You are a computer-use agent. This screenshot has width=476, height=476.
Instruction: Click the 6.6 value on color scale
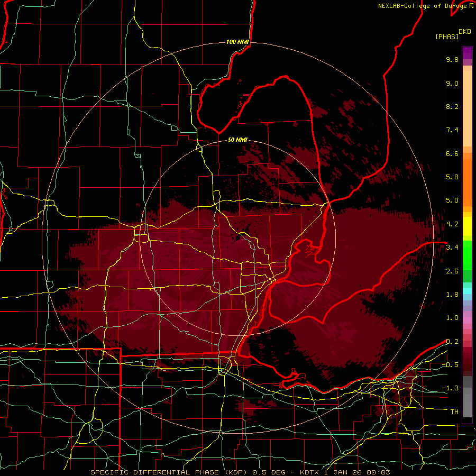pos(452,153)
